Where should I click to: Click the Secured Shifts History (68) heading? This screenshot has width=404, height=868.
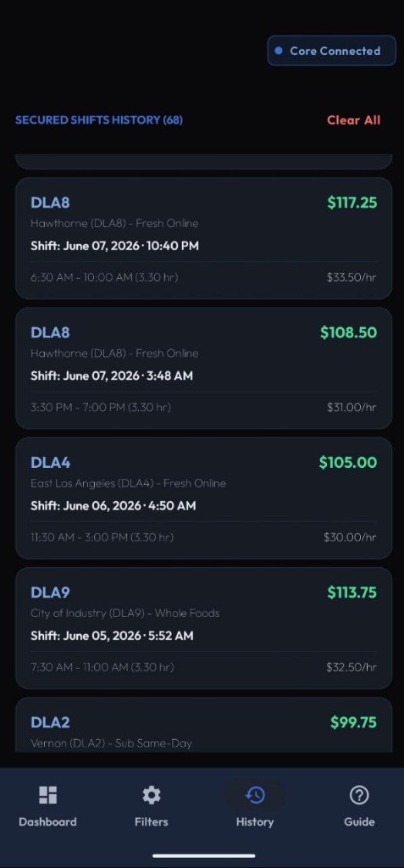99,120
